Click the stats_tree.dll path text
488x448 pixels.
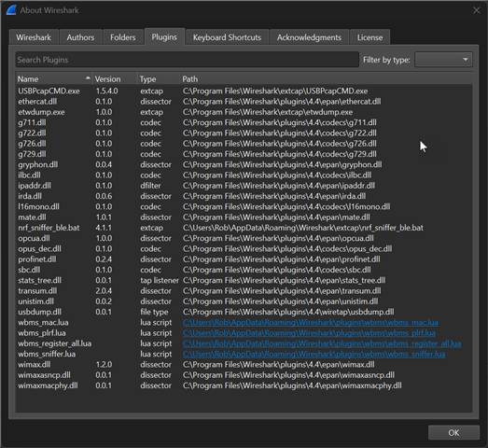285,281
